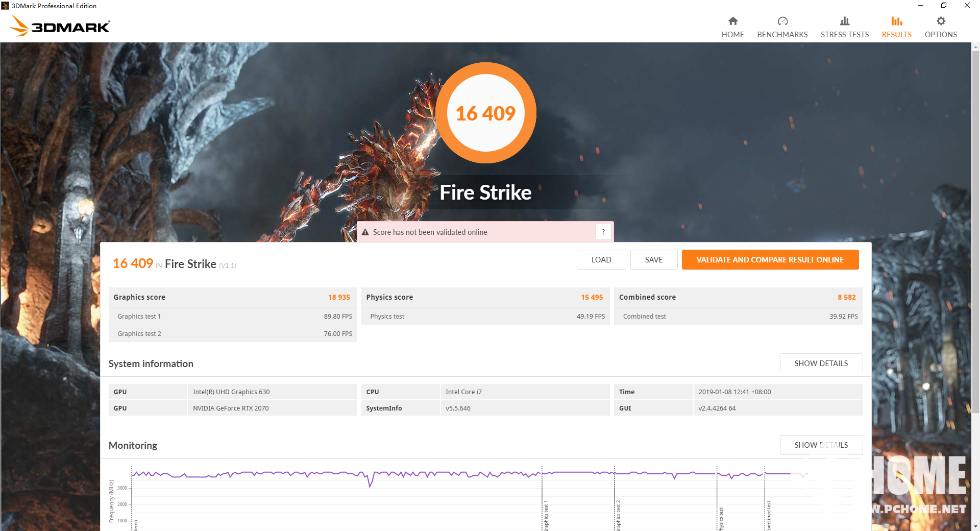Open OPTIONS label
This screenshot has width=980, height=531.
(x=941, y=35)
